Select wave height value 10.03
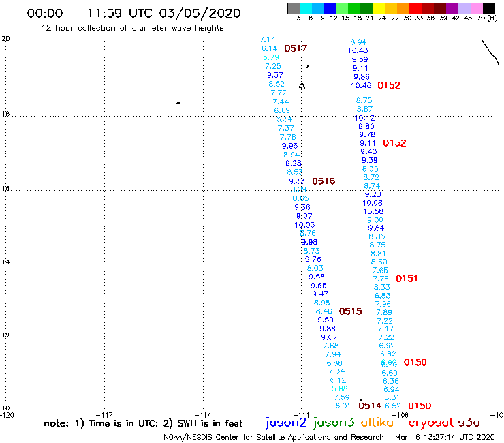Image resolution: width=504 pixels, height=443 pixels. (304, 225)
